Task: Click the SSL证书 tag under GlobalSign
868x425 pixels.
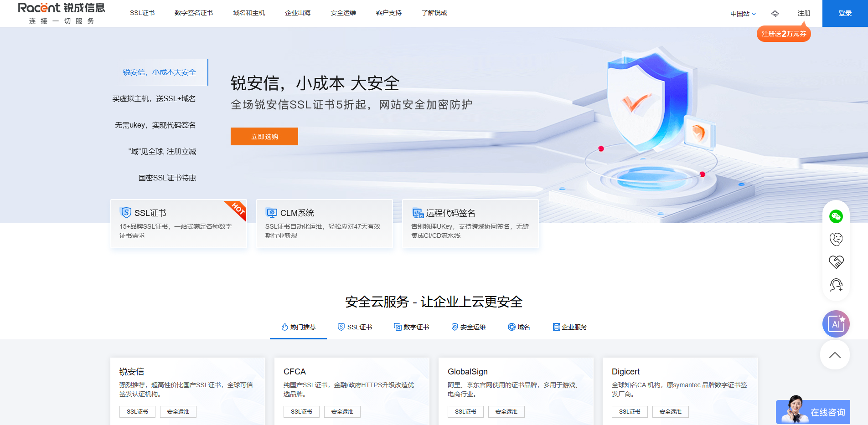Action: [465, 411]
